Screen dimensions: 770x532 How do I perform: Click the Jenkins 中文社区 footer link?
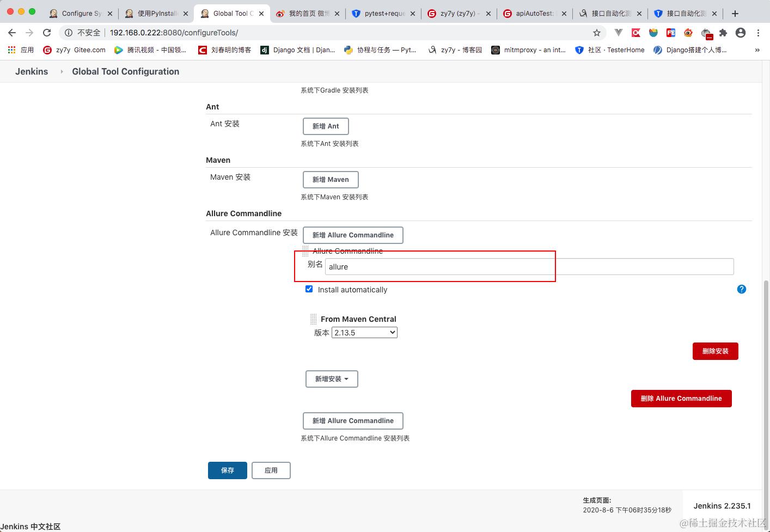point(30,527)
